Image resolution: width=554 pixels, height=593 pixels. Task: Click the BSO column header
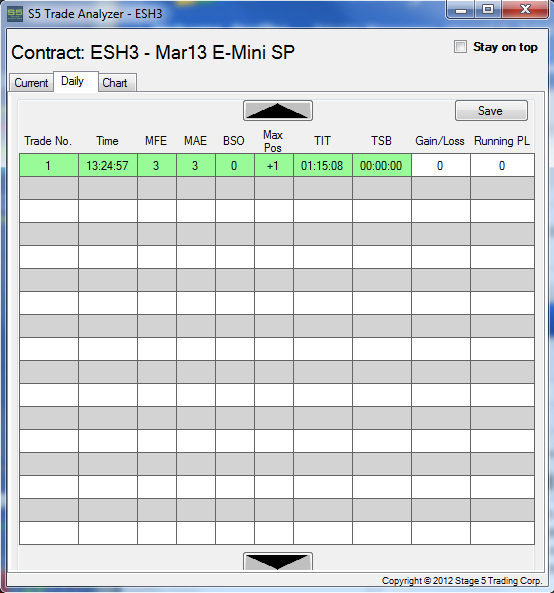click(234, 141)
